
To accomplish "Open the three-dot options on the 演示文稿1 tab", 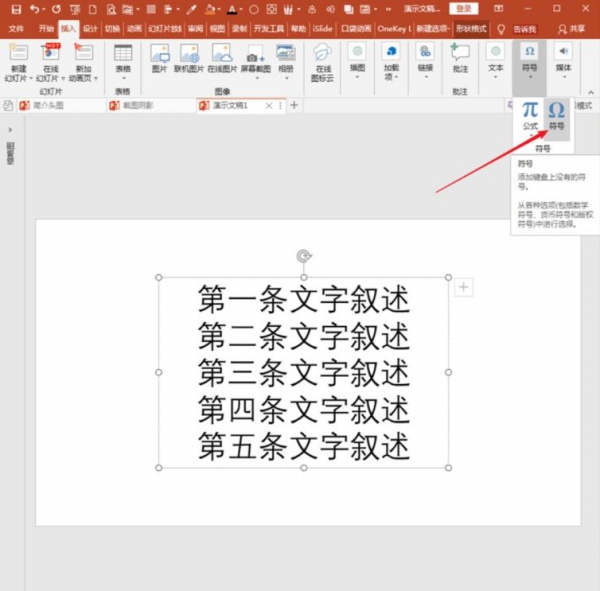I will pos(280,105).
